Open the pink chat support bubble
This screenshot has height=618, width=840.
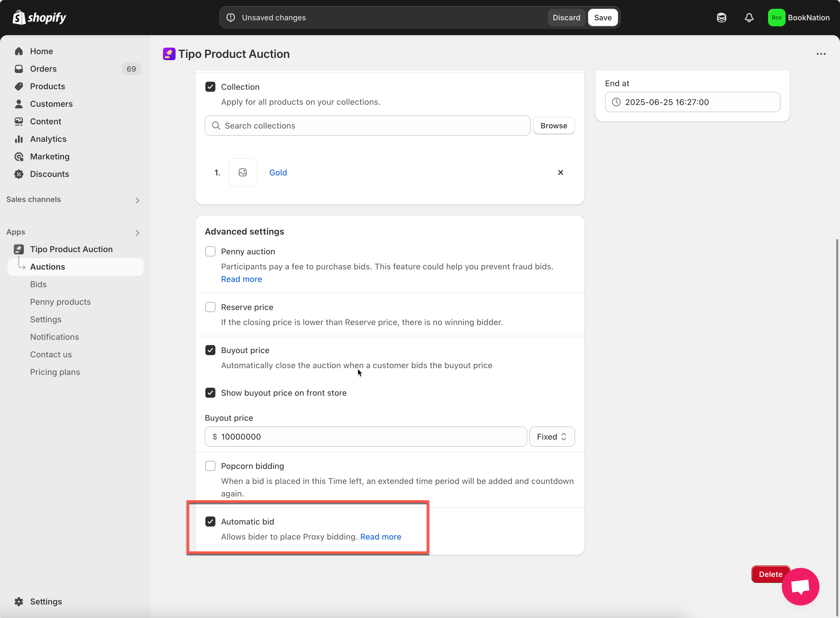[x=800, y=586]
